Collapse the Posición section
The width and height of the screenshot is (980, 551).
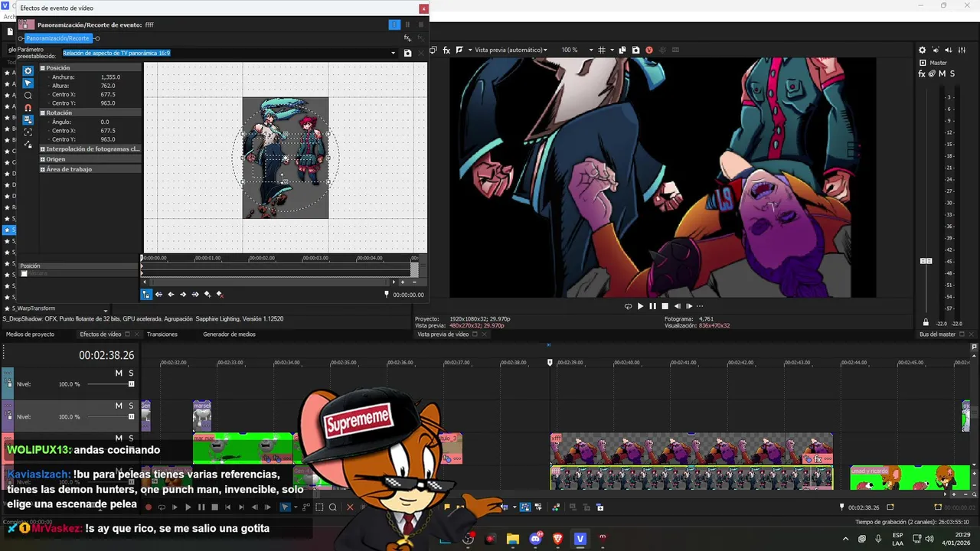tap(43, 68)
